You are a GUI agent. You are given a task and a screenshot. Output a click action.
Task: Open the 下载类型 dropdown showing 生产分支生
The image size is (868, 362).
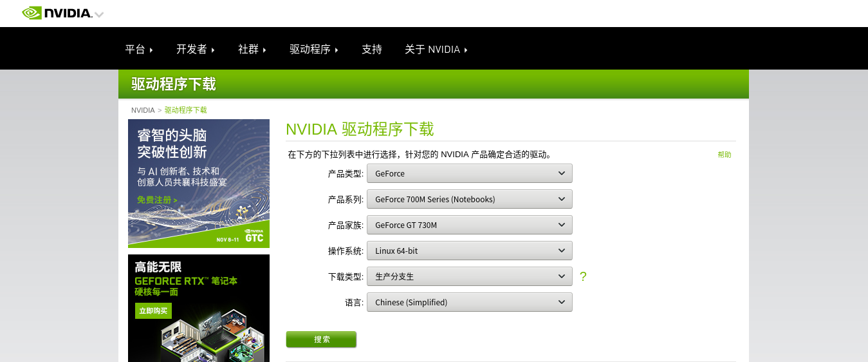coord(470,276)
